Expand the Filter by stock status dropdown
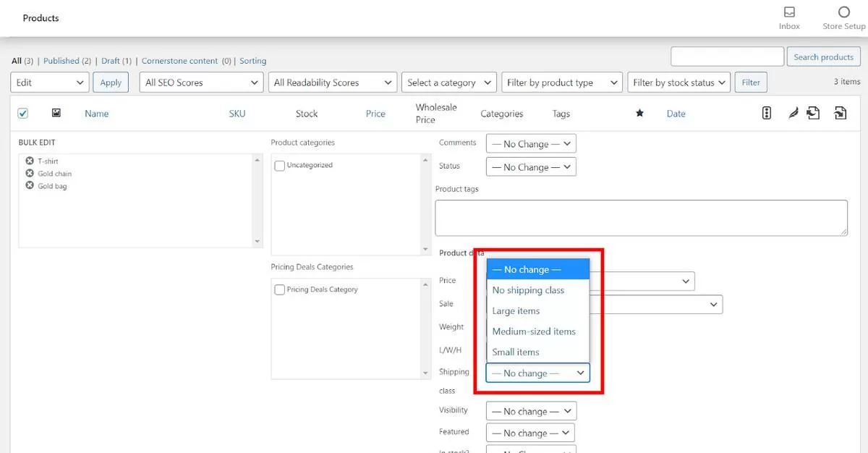 coord(678,82)
